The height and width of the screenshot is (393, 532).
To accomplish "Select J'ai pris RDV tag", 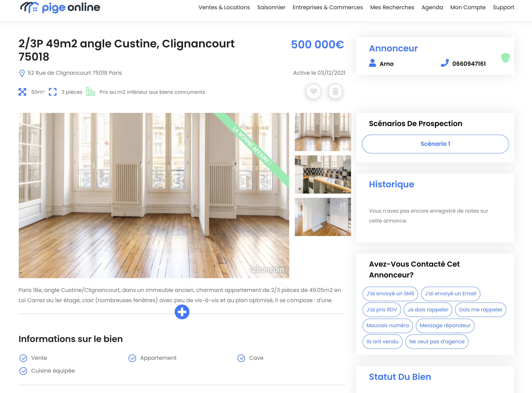I will point(381,310).
